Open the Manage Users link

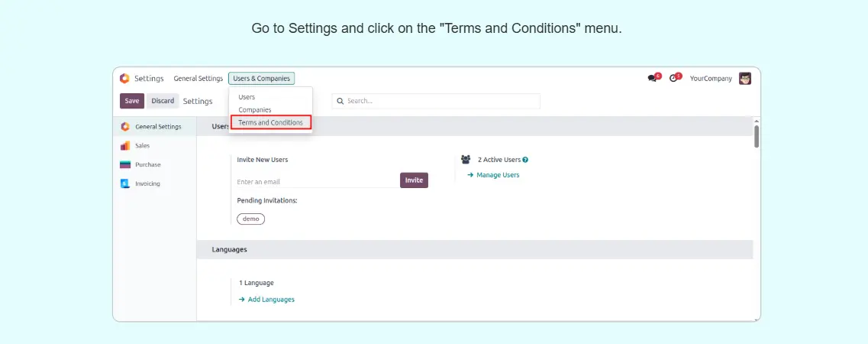497,175
